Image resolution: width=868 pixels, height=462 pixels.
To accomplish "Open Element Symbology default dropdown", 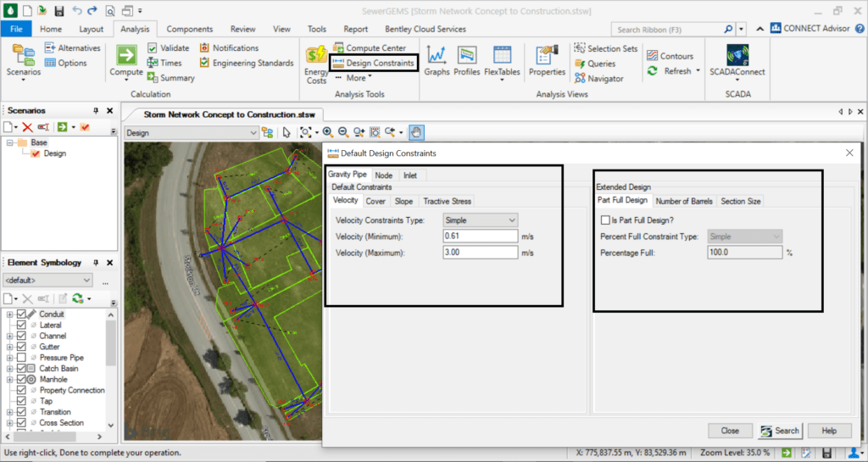I will (47, 280).
